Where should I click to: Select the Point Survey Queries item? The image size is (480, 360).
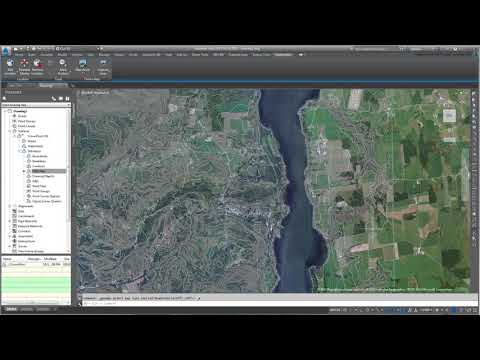[x=46, y=196]
